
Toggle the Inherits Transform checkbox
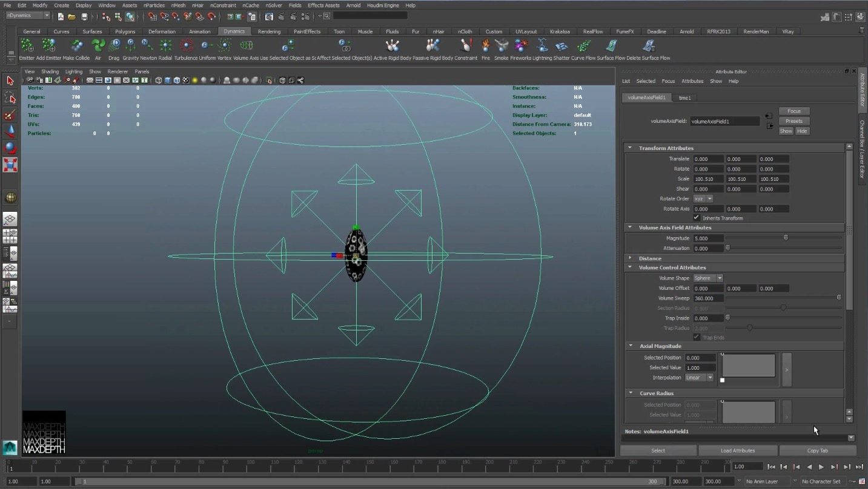coord(697,218)
